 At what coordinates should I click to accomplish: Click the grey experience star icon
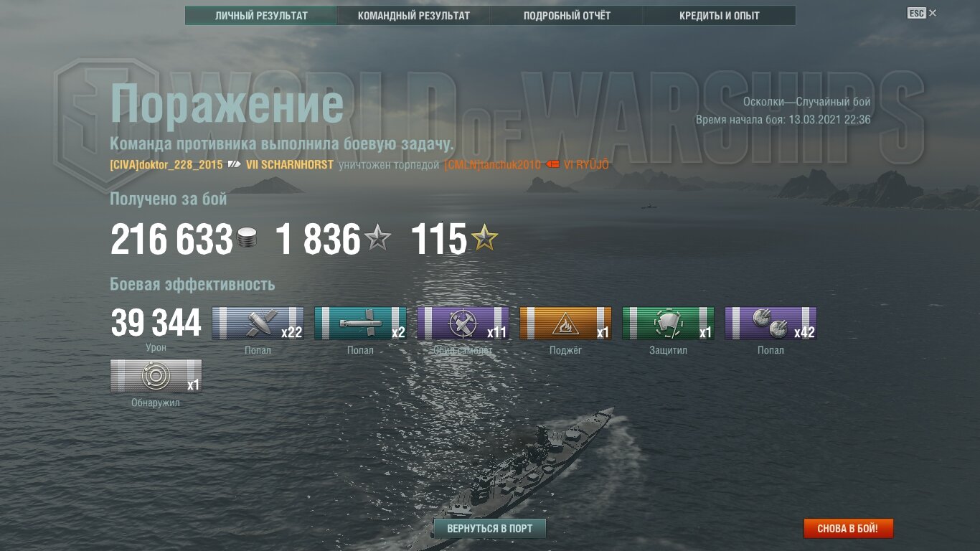pos(377,237)
